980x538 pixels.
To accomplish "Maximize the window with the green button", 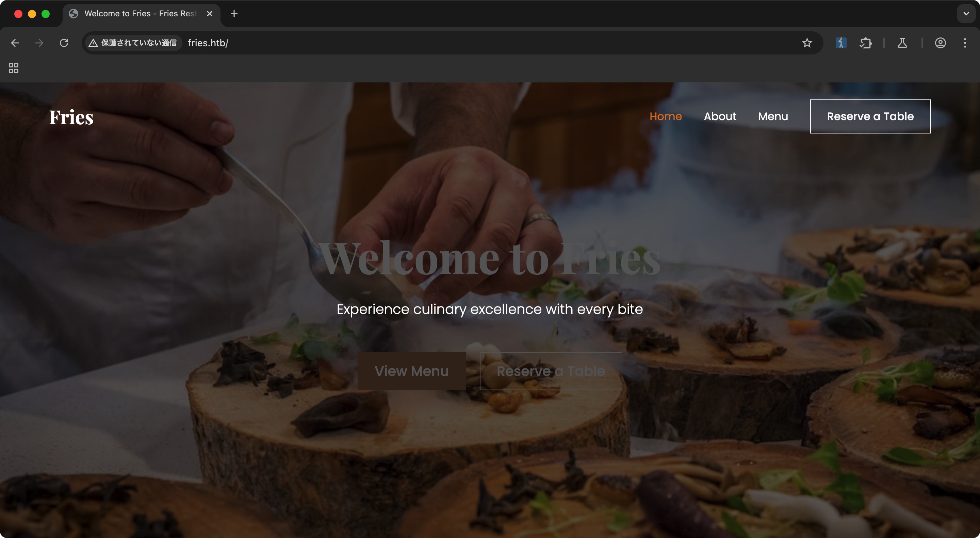I will 46,14.
